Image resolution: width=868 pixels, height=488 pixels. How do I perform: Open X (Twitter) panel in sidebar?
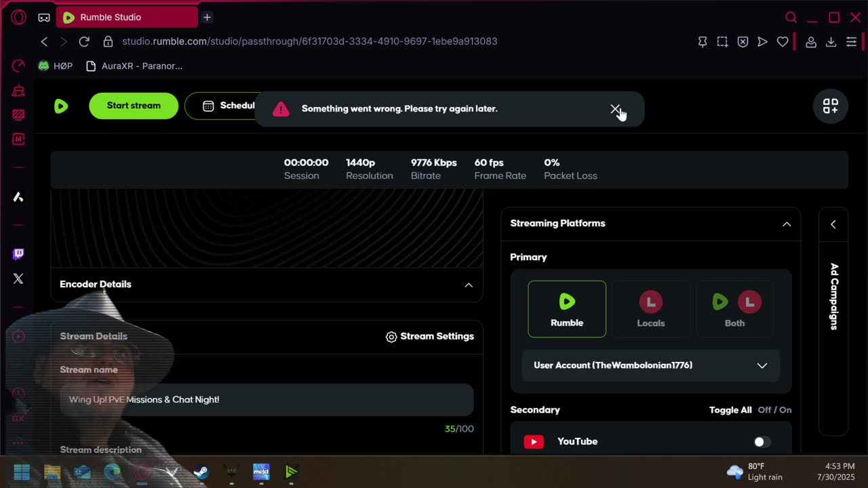(x=18, y=279)
